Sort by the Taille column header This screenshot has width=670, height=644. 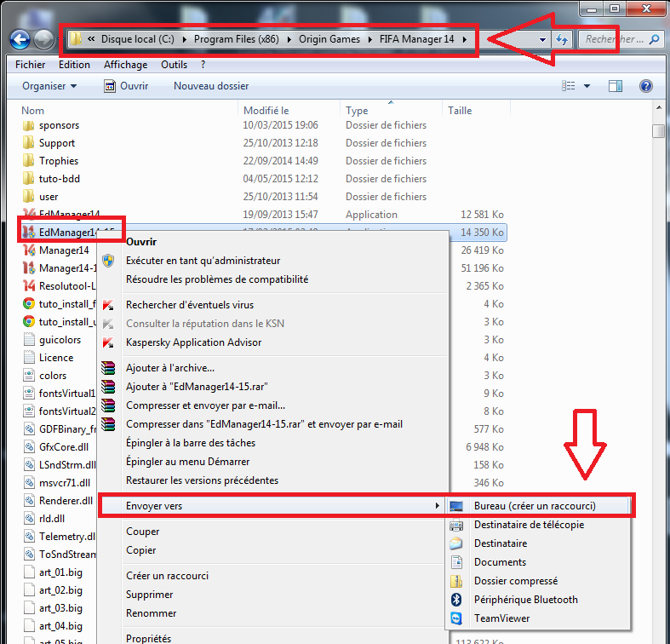(460, 111)
